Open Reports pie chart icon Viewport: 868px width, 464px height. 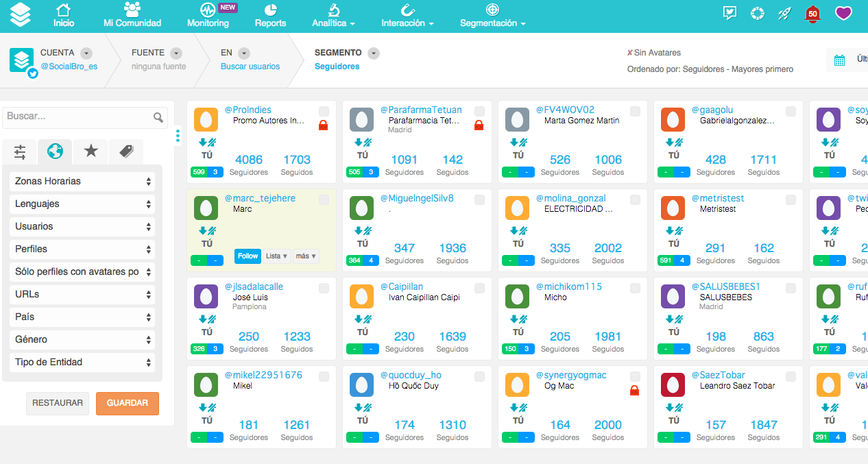point(271,10)
